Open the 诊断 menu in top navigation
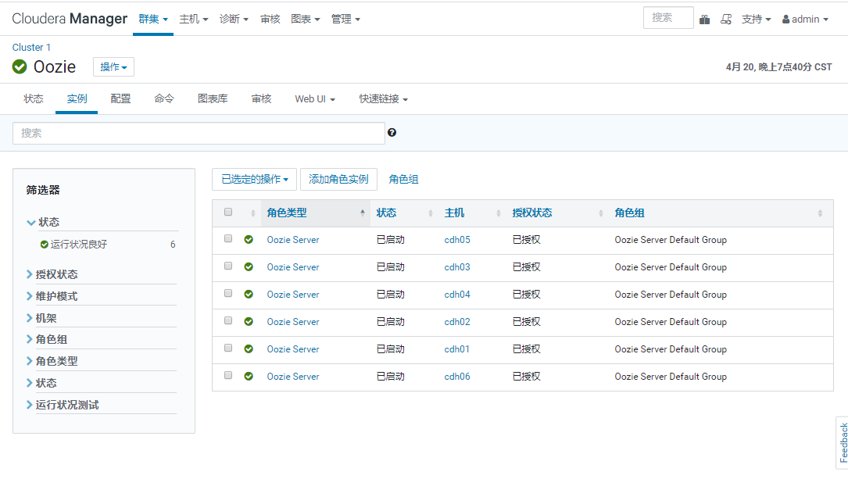The width and height of the screenshot is (848, 504). pyautogui.click(x=234, y=20)
